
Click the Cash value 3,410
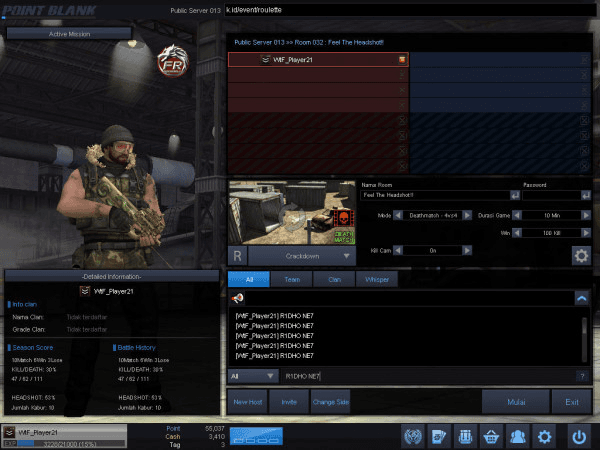click(x=217, y=437)
